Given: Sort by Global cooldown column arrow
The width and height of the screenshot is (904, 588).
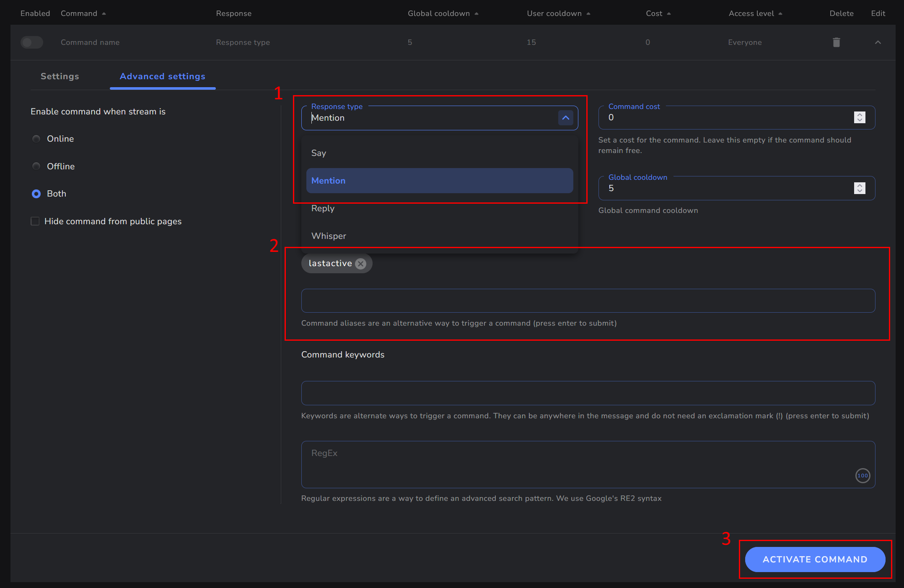Looking at the screenshot, I should coord(477,14).
